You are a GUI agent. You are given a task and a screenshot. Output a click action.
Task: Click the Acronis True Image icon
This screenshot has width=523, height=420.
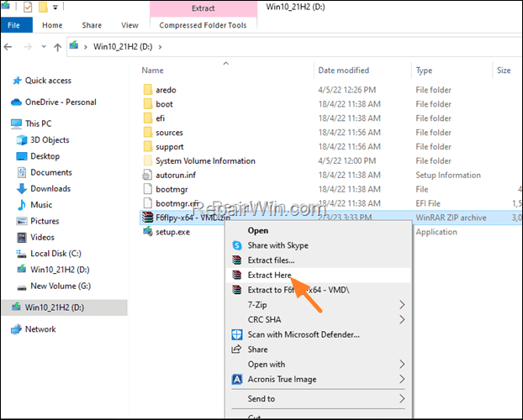coord(237,380)
